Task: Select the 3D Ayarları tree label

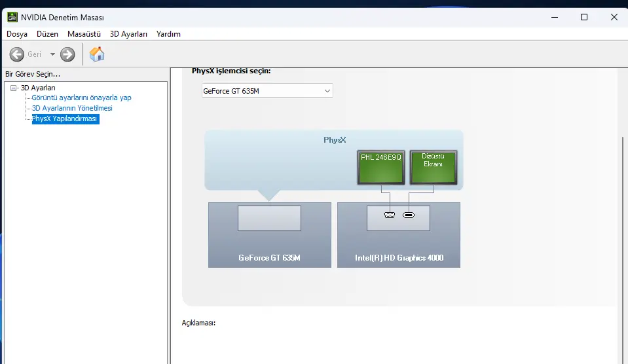Action: pyautogui.click(x=38, y=88)
